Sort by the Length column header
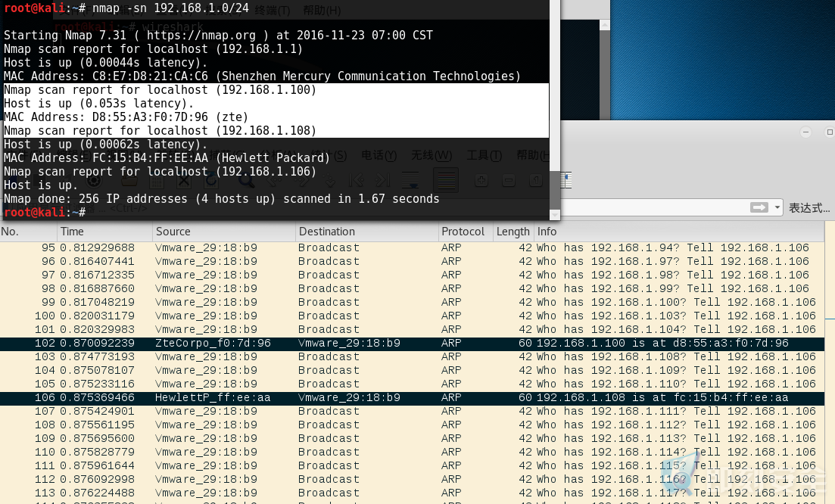835x504 pixels. (513, 232)
